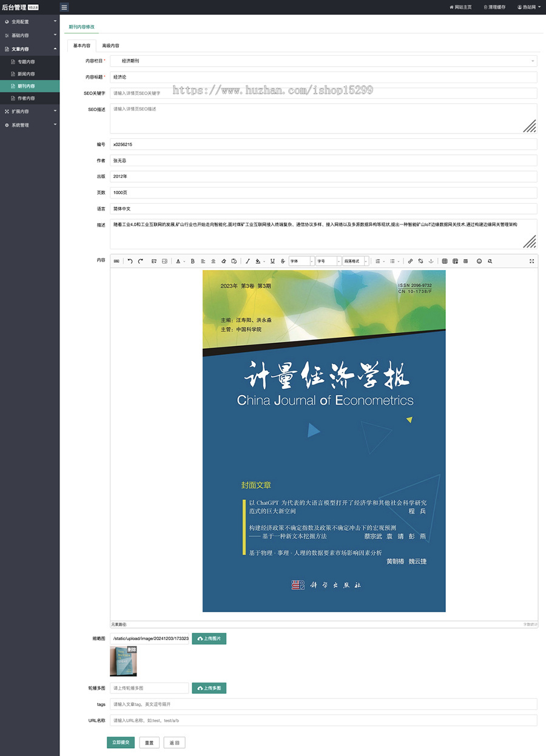Click the anchor icon in the toolbar
Image resolution: width=546 pixels, height=756 pixels.
pos(431,261)
